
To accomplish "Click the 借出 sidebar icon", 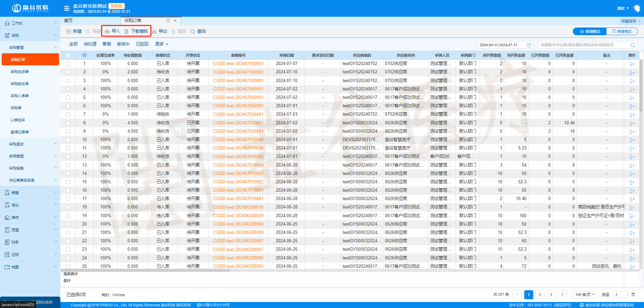I will pyautogui.click(x=7, y=205).
